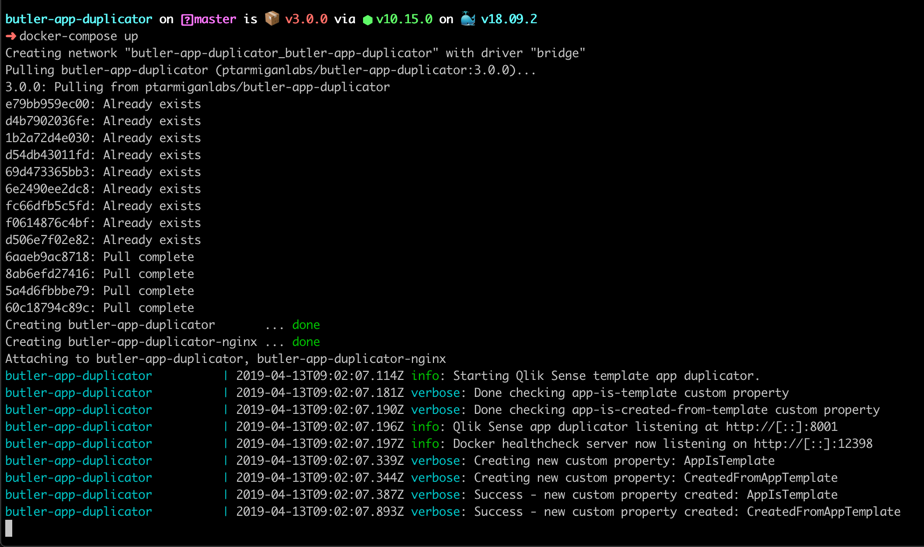Click layer line 'd4b7902036fe: Already exists'
The width and height of the screenshot is (924, 547).
coord(103,121)
